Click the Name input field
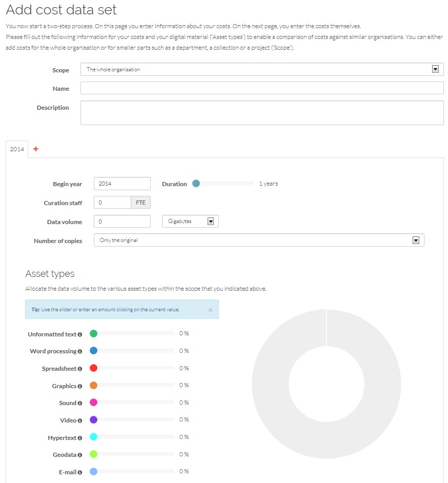The width and height of the screenshot is (448, 483). click(262, 88)
